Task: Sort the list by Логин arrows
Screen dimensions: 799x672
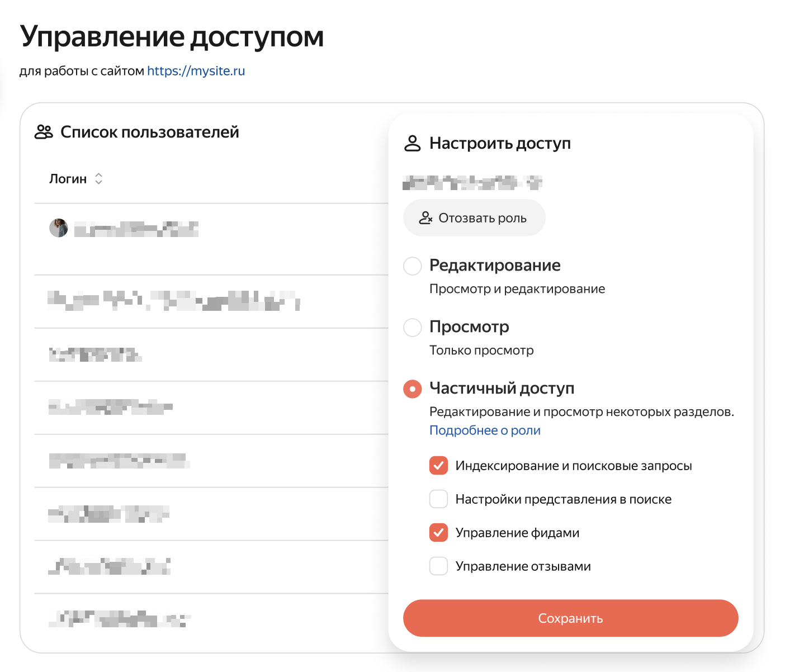Action: click(x=99, y=179)
